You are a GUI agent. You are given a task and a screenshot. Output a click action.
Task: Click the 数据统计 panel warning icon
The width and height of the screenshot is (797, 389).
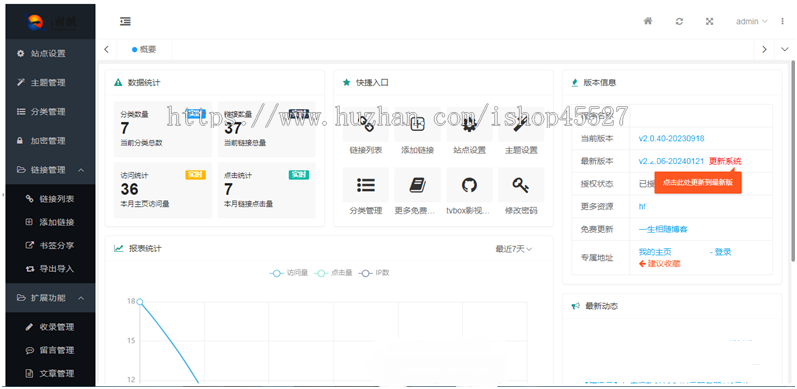coord(118,82)
